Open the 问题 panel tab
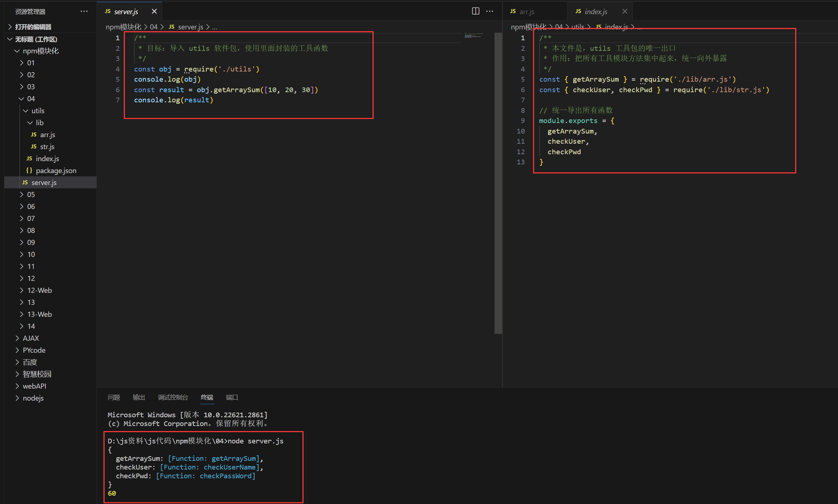This screenshot has width=838, height=504. [x=114, y=397]
